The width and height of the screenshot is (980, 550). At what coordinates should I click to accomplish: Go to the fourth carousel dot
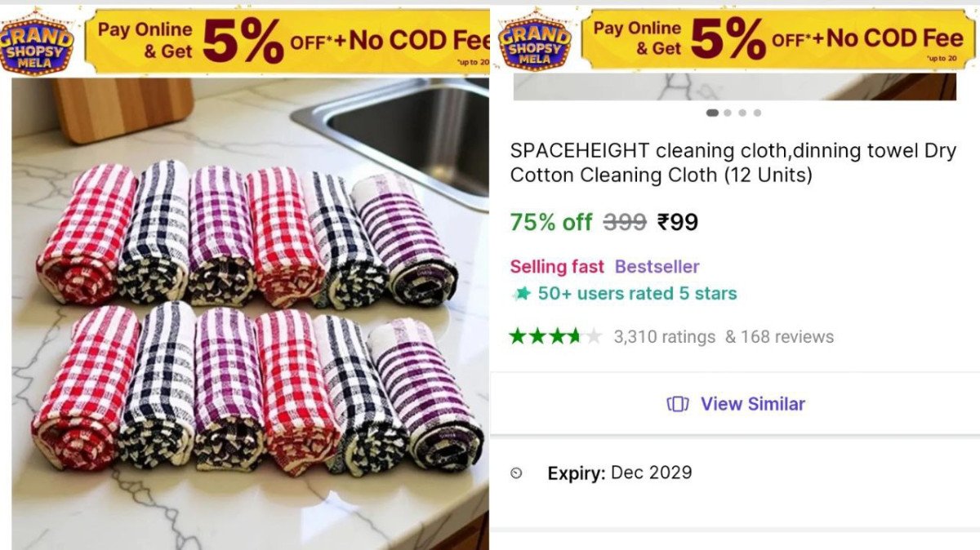click(x=757, y=113)
